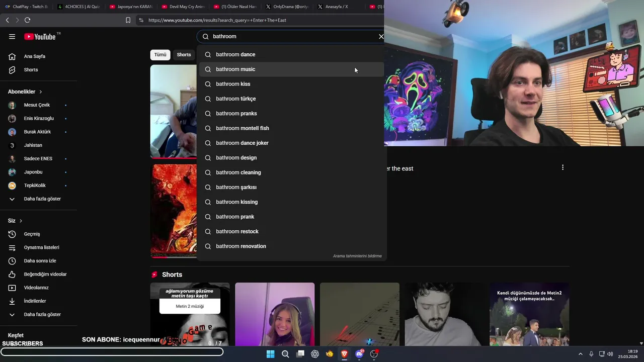Choose suggestion bathroom restock
Screen dimensions: 644x362
click(291, 231)
